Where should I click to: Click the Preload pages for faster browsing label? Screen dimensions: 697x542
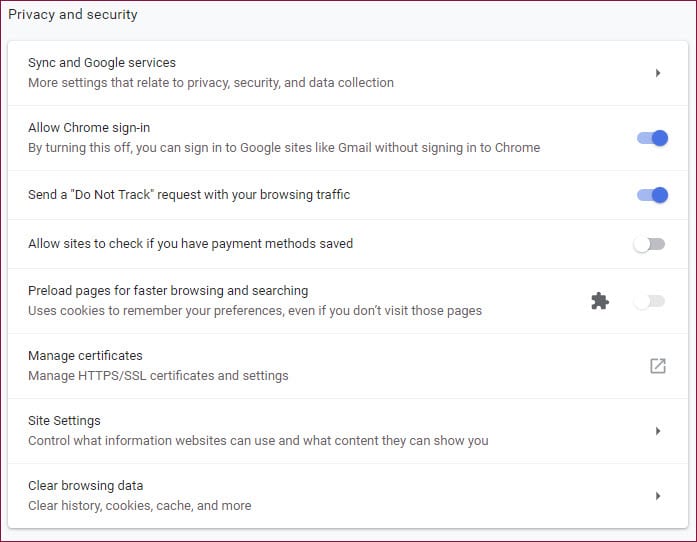168,290
